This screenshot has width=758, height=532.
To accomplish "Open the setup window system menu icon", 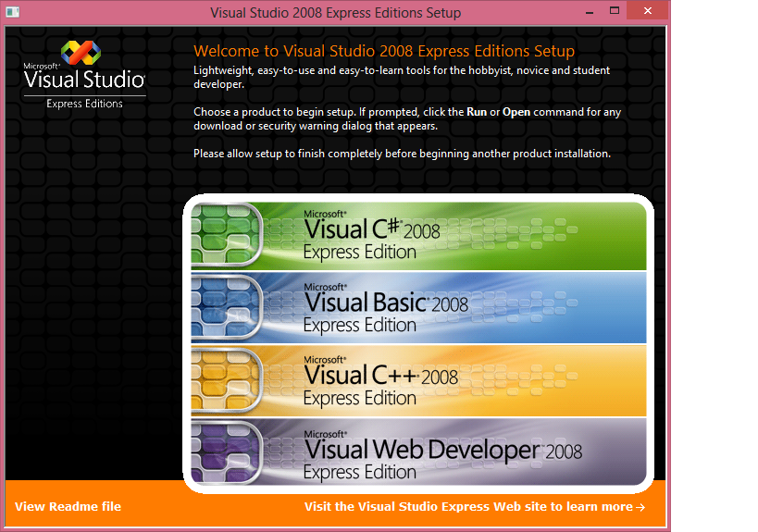I will coord(13,12).
